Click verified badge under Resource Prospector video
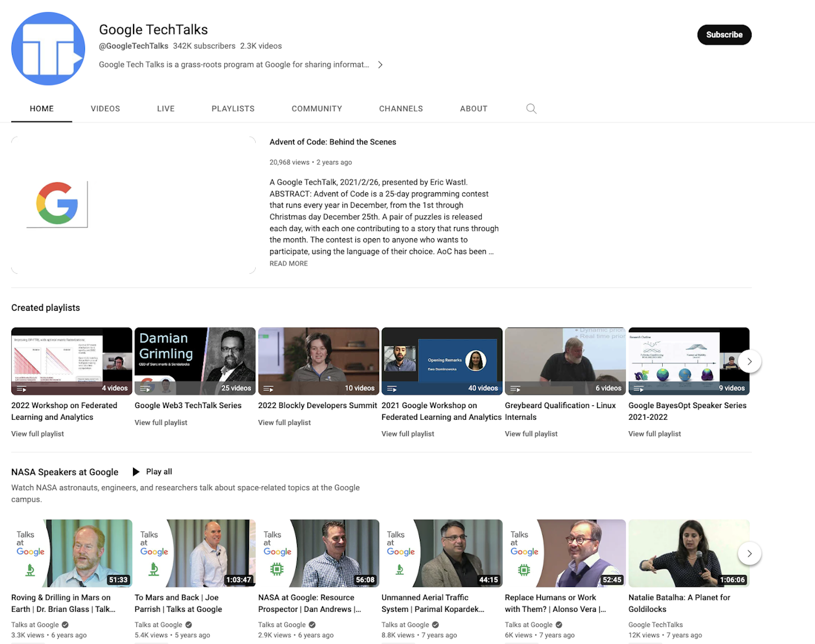 [x=312, y=625]
